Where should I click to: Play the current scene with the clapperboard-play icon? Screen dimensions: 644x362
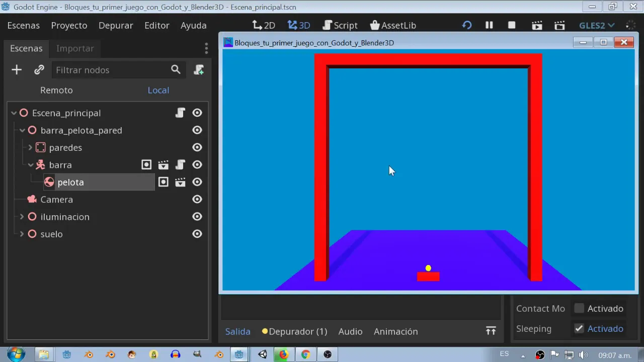point(537,25)
